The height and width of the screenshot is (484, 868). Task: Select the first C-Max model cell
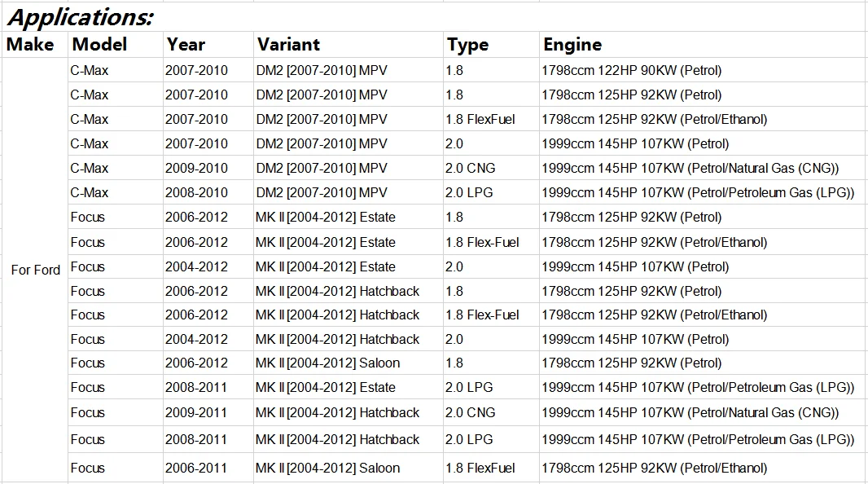coord(89,70)
